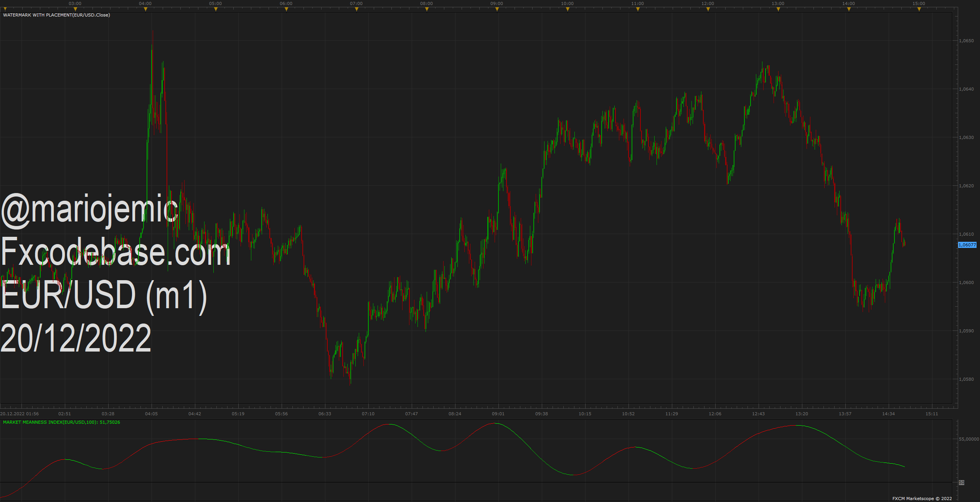This screenshot has width=980, height=502.
Task: Click the 04:05 time axis label
Action: (151, 414)
